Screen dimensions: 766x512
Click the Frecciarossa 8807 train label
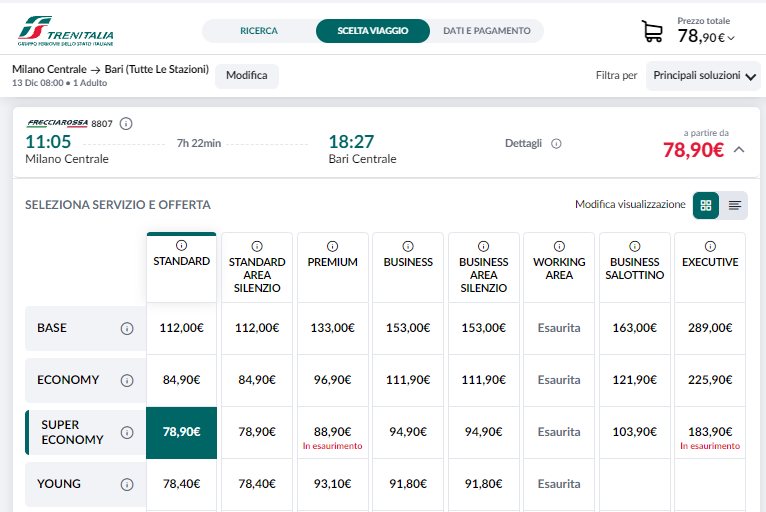click(69, 124)
